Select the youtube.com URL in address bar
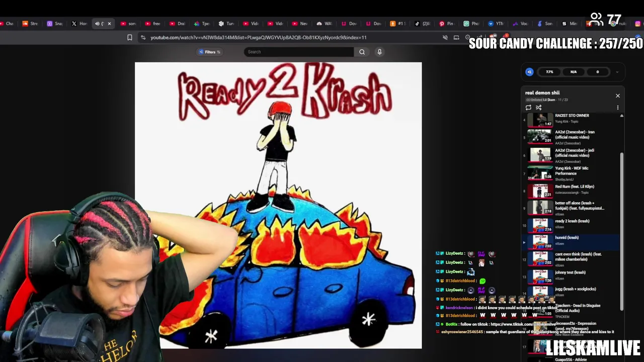 click(258, 37)
